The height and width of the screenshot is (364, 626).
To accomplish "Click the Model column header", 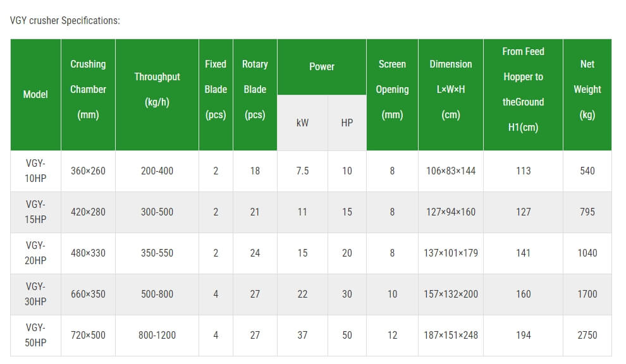I will pos(35,95).
